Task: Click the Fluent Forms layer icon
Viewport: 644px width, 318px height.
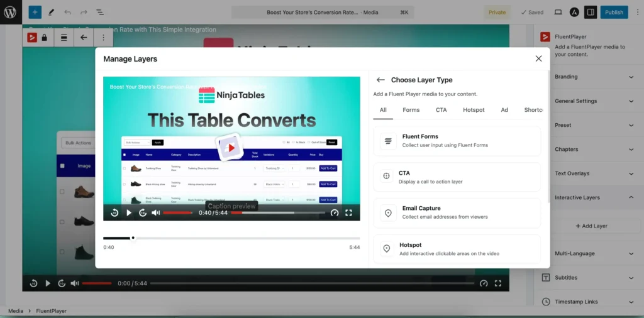Action: (x=388, y=141)
